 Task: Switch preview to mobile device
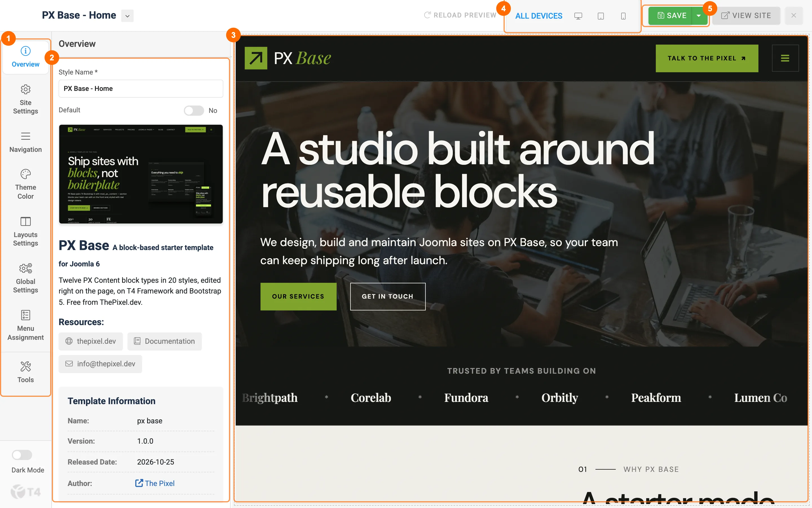pyautogui.click(x=623, y=16)
